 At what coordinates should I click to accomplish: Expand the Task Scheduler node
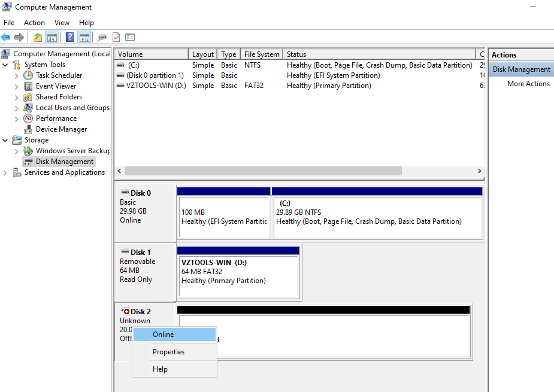[16, 75]
